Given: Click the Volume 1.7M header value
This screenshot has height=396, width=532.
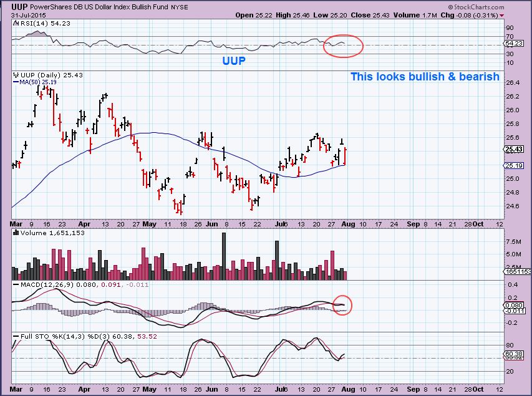Looking at the screenshot, I should tap(415, 15).
